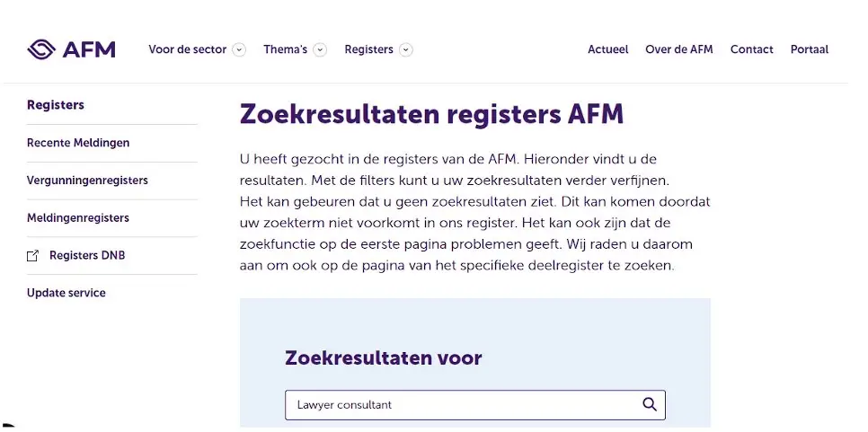Select Registers in the top navigation
The image size is (868, 432).
tap(368, 49)
